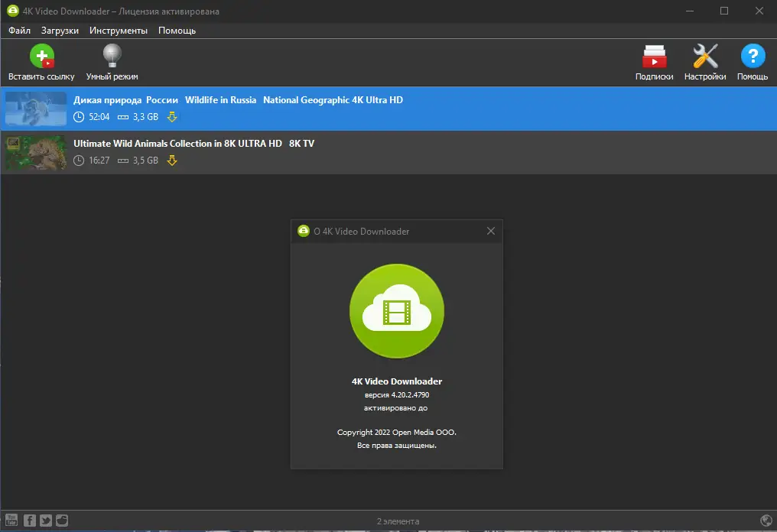The width and height of the screenshot is (777, 532).
Task: Click the globe language icon
Action: [768, 521]
